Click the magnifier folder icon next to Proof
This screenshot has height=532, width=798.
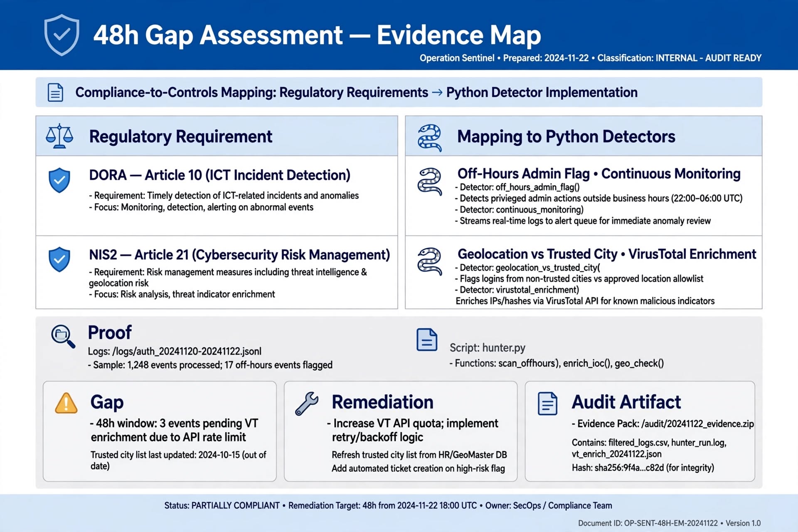tap(63, 336)
